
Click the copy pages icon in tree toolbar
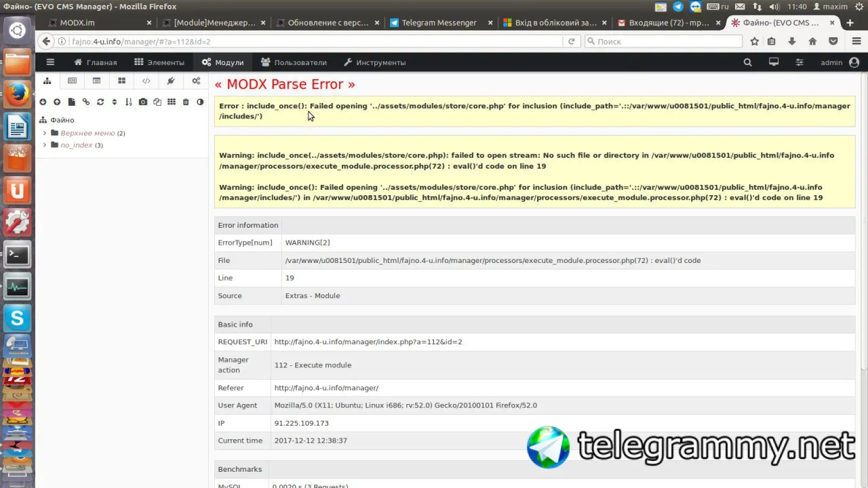[x=157, y=102]
